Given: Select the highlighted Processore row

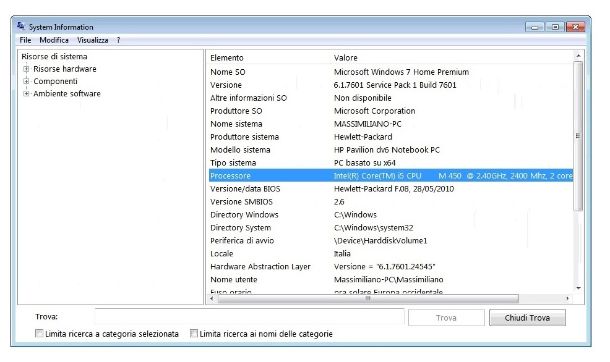Looking at the screenshot, I should tap(391, 176).
